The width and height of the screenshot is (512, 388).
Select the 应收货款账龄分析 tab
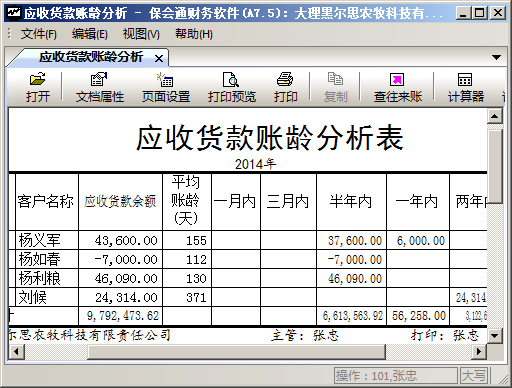click(91, 57)
